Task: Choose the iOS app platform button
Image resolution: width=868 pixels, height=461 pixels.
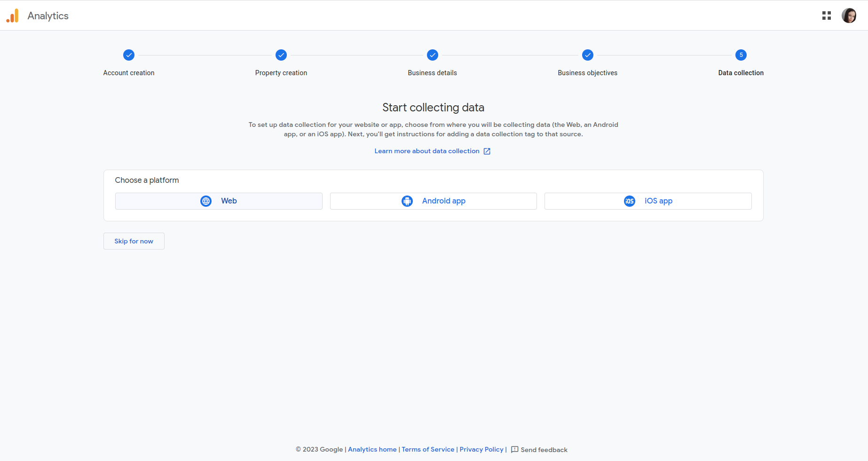Action: (648, 201)
